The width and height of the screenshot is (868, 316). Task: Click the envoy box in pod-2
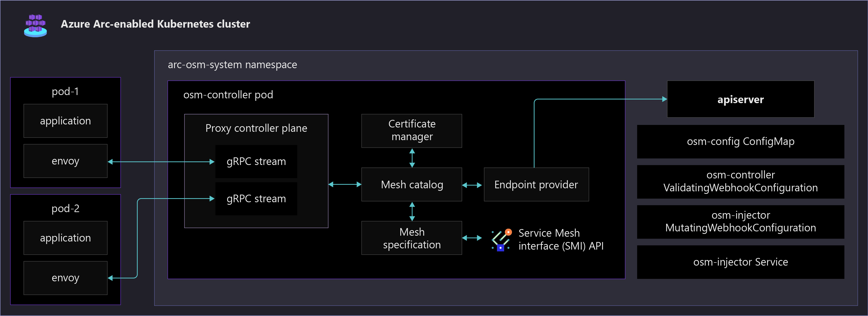[65, 278]
